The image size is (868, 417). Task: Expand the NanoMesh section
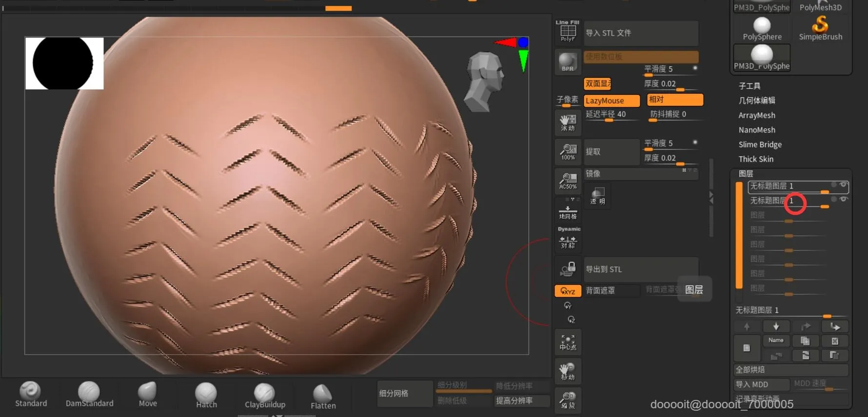click(x=757, y=130)
